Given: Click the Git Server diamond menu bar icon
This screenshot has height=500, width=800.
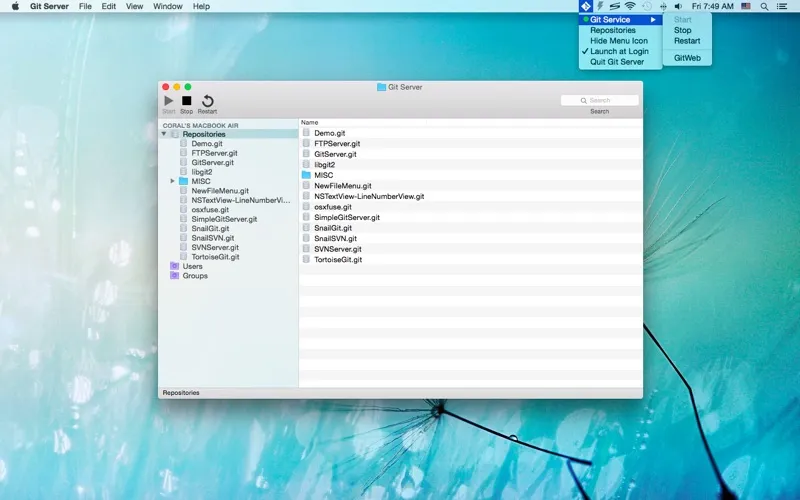Looking at the screenshot, I should [586, 6].
